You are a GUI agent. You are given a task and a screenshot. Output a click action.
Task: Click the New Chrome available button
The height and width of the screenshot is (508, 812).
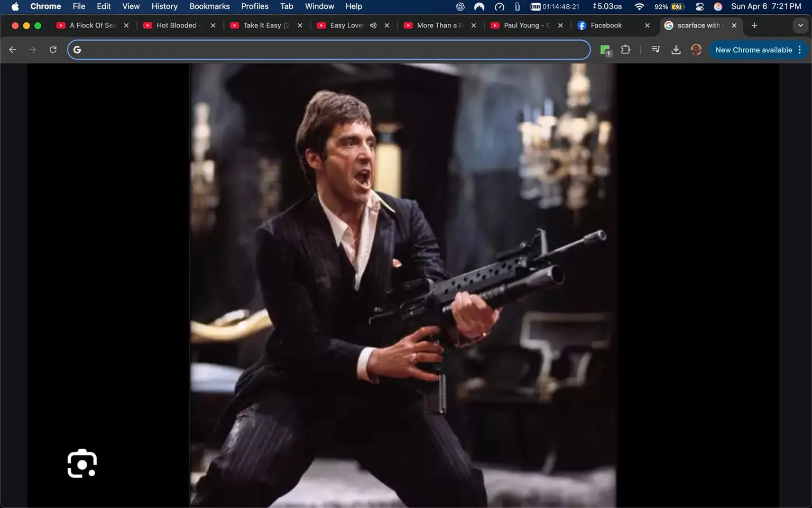[x=753, y=49]
